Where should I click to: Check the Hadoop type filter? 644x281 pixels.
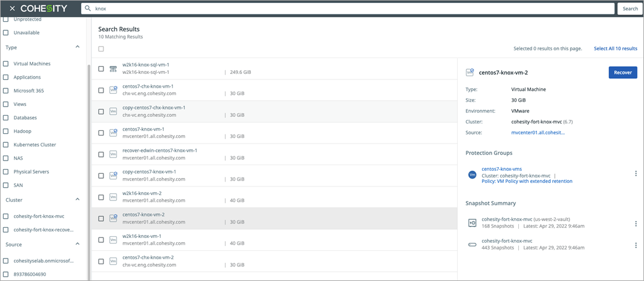click(x=6, y=131)
